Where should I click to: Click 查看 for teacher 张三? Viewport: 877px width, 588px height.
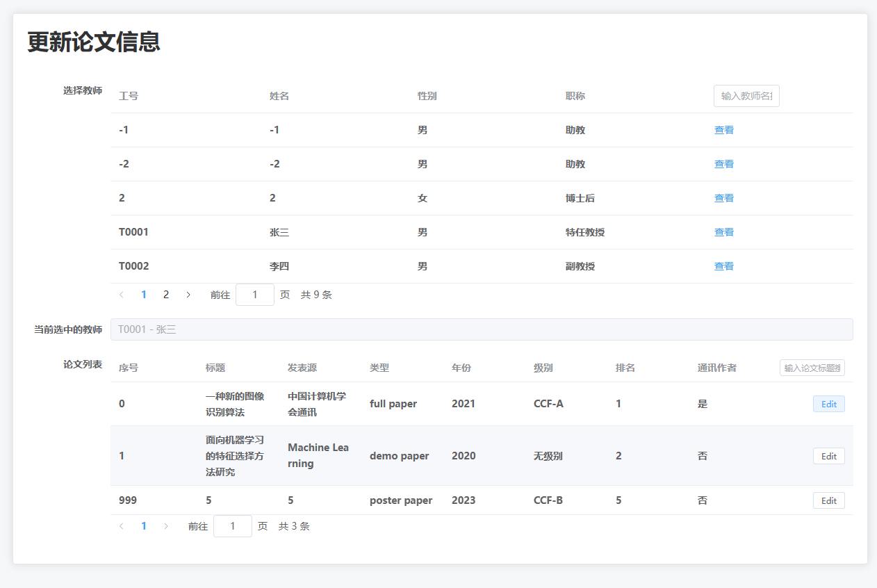[x=724, y=231]
